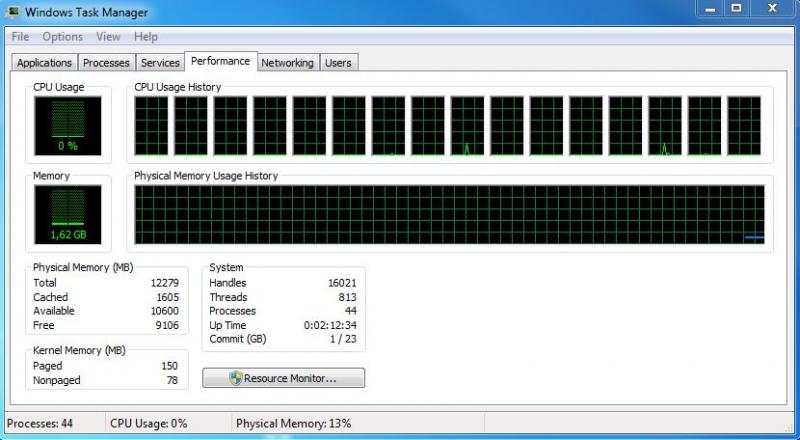Click the Task Manager title bar icon
The height and width of the screenshot is (440, 800).
(x=13, y=11)
